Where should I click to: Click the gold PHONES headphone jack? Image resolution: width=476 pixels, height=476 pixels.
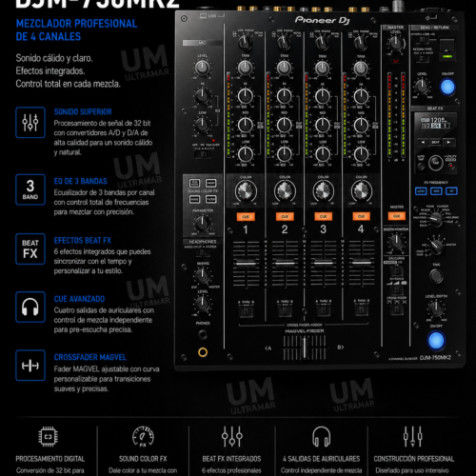click(x=203, y=352)
